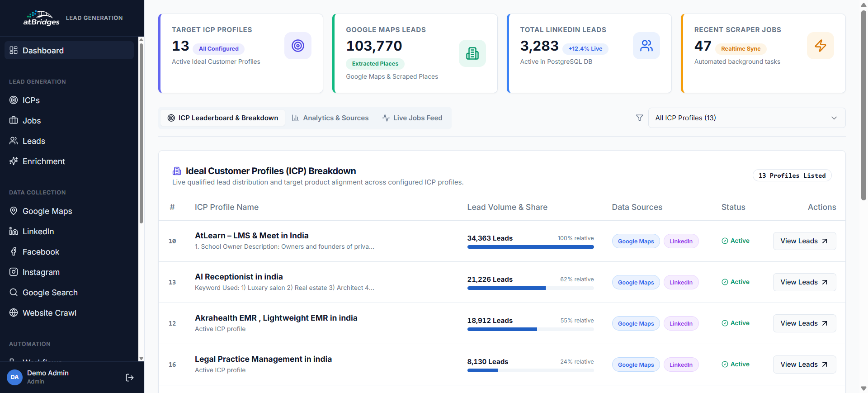The image size is (868, 393).
Task: View Leads for AtLearn – LMS & Meet
Action: [805, 241]
